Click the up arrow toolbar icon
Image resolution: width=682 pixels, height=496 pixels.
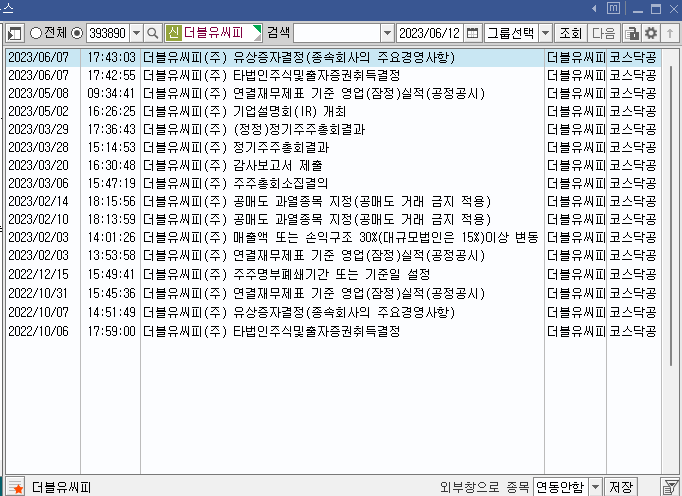click(x=670, y=33)
